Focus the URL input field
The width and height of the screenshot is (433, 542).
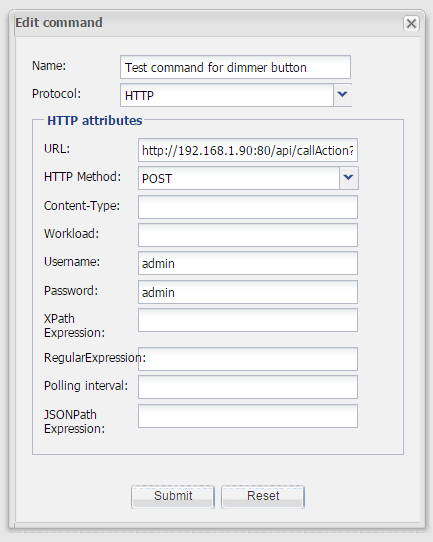pos(248,150)
